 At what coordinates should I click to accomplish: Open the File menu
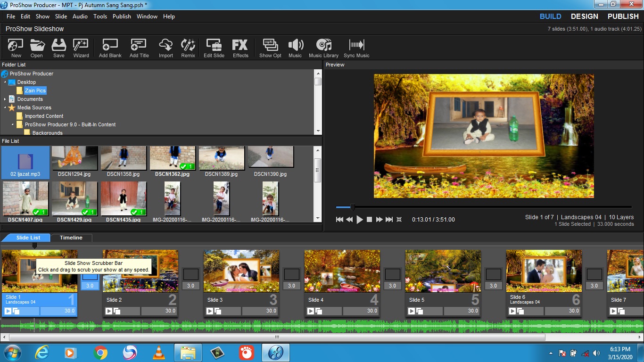pyautogui.click(x=11, y=16)
